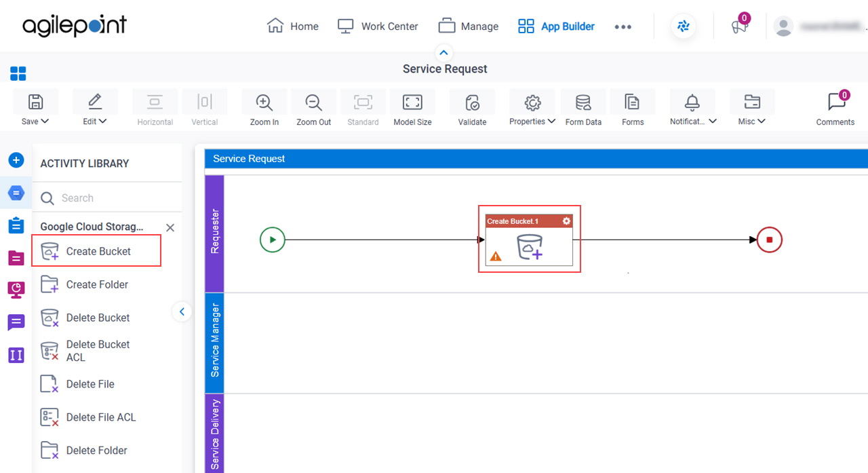The width and height of the screenshot is (868, 473).
Task: Close the Google Cloud Storage category
Action: point(170,227)
